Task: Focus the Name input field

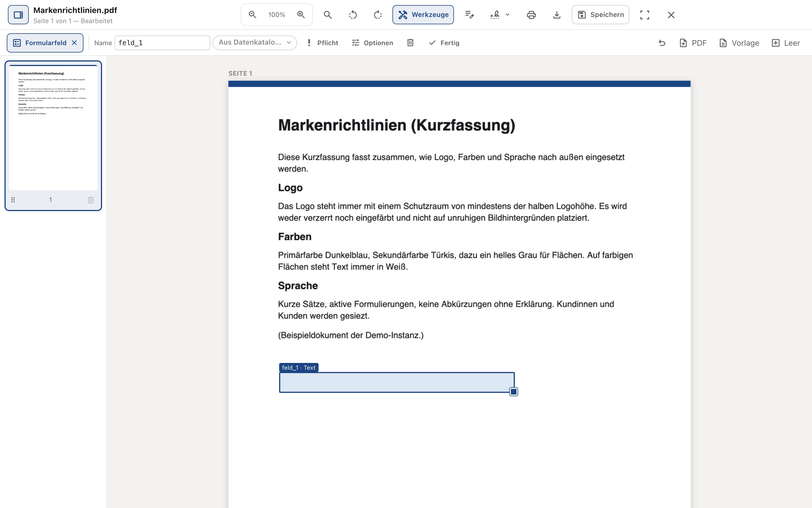Action: tap(162, 43)
